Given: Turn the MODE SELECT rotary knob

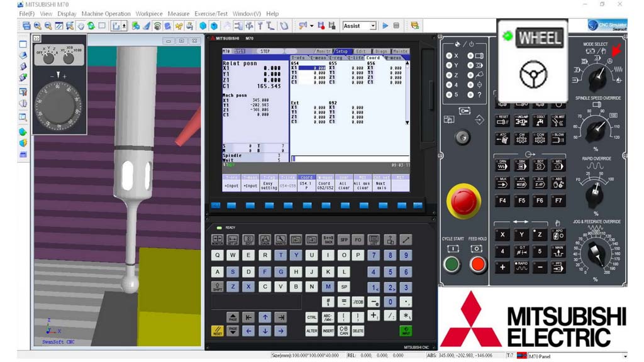Looking at the screenshot, I should [x=597, y=78].
